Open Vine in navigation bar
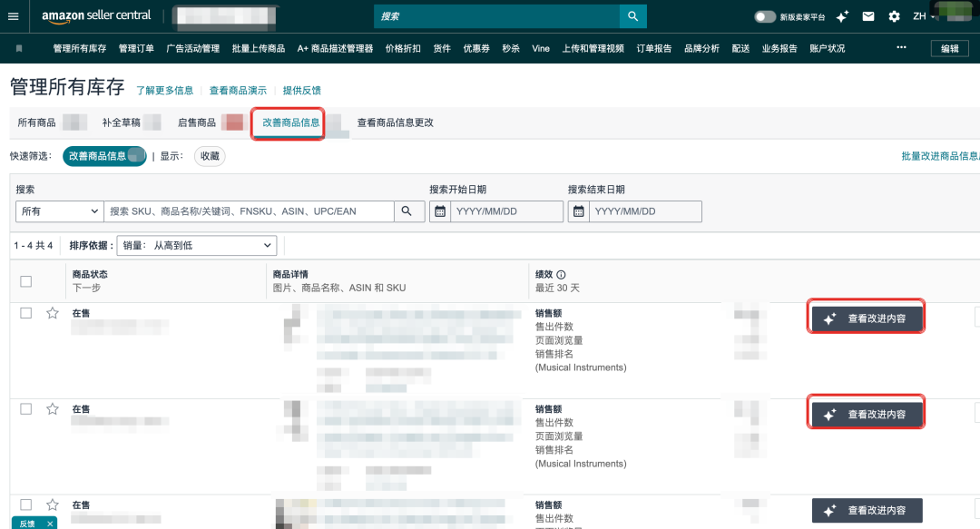This screenshot has width=980, height=529. pos(541,49)
